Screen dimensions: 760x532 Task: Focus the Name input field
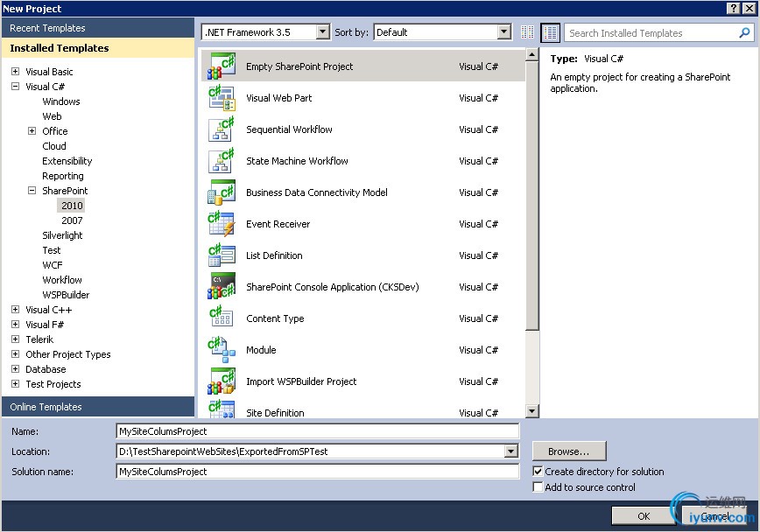point(318,431)
